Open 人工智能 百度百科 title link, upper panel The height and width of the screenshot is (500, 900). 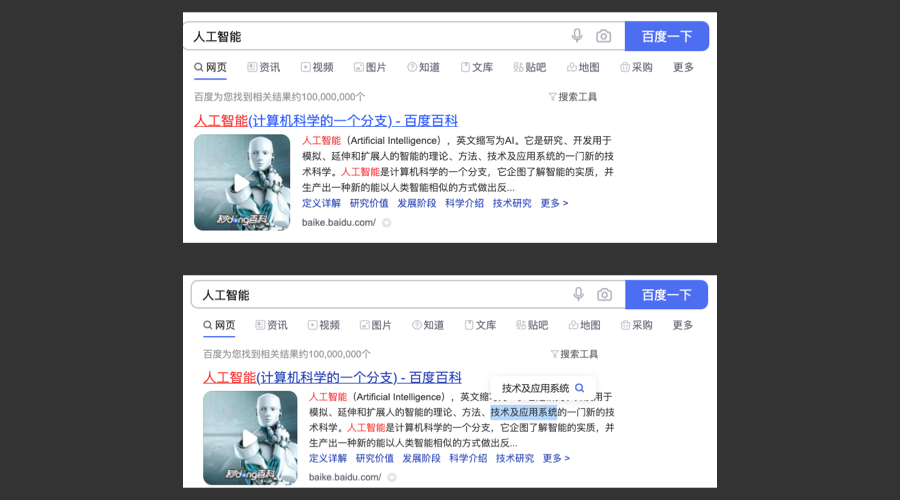coord(325,121)
